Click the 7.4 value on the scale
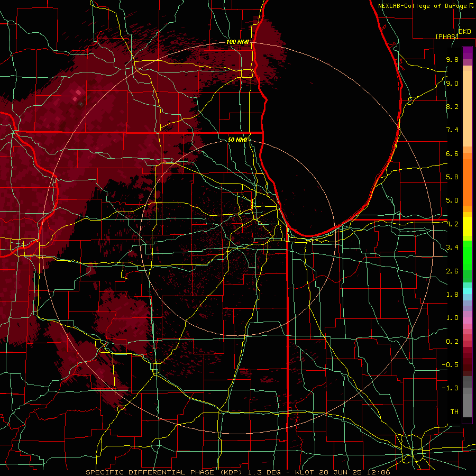Screen dimensions: 476x476 (452, 130)
